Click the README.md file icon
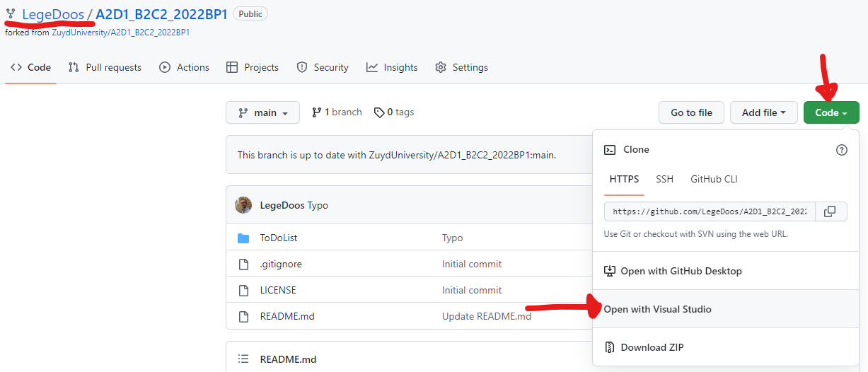 point(243,317)
